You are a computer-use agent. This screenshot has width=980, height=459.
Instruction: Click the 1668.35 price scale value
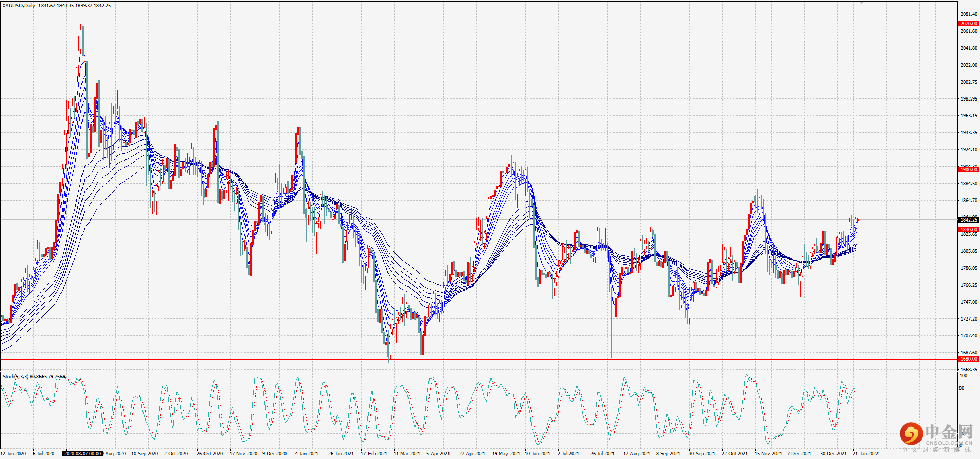tap(969, 370)
